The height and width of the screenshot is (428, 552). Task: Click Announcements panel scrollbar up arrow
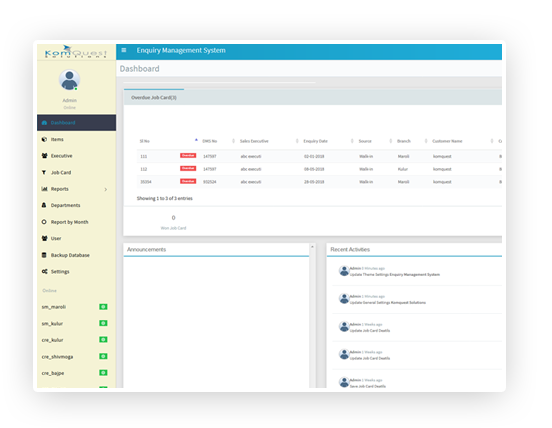click(x=312, y=247)
